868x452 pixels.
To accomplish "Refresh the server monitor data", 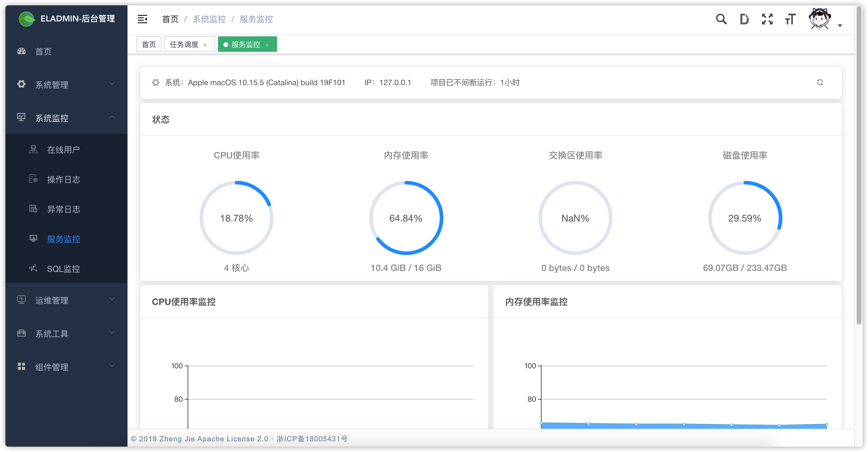I will [820, 82].
